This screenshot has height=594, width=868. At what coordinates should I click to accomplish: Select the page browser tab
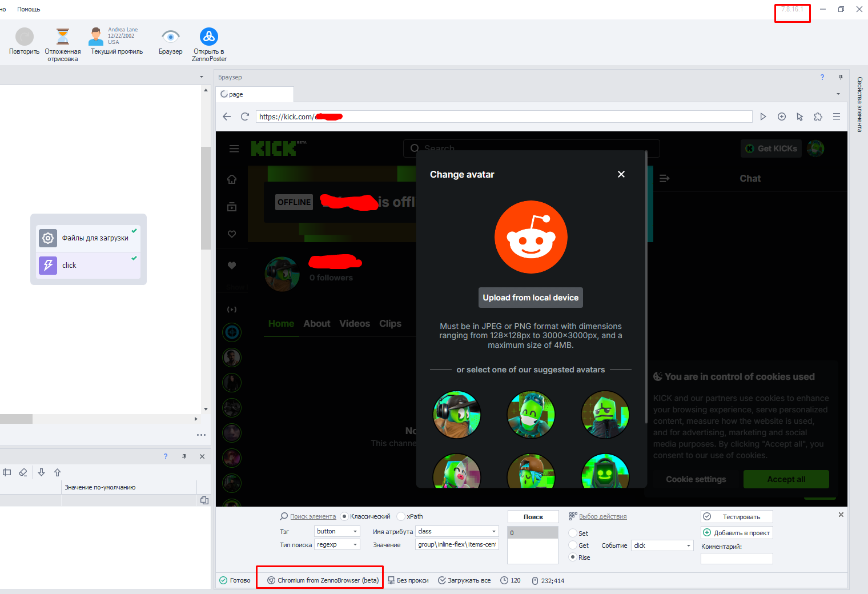click(x=255, y=94)
